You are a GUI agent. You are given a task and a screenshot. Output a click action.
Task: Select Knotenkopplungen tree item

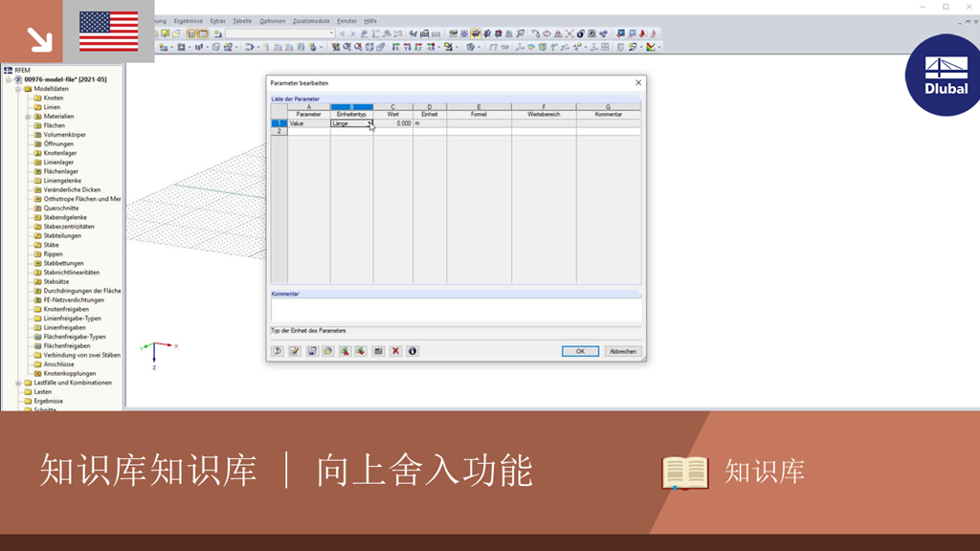(x=69, y=374)
